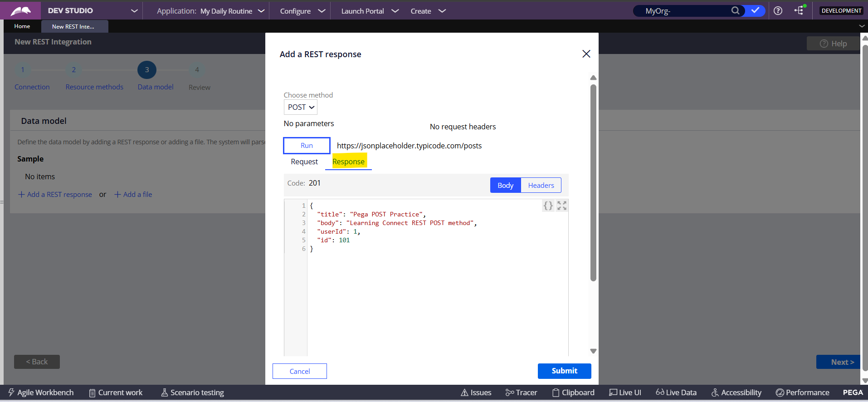Expand the response editor to fullscreen

562,206
